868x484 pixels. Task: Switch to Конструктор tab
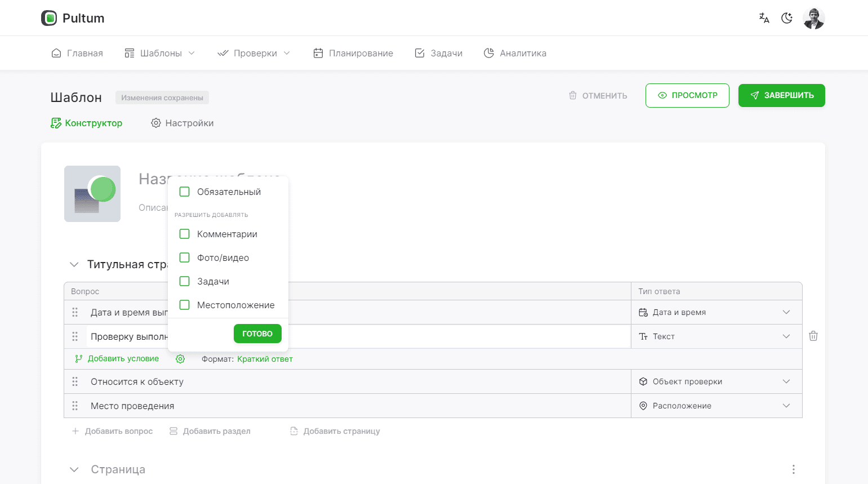[87, 123]
